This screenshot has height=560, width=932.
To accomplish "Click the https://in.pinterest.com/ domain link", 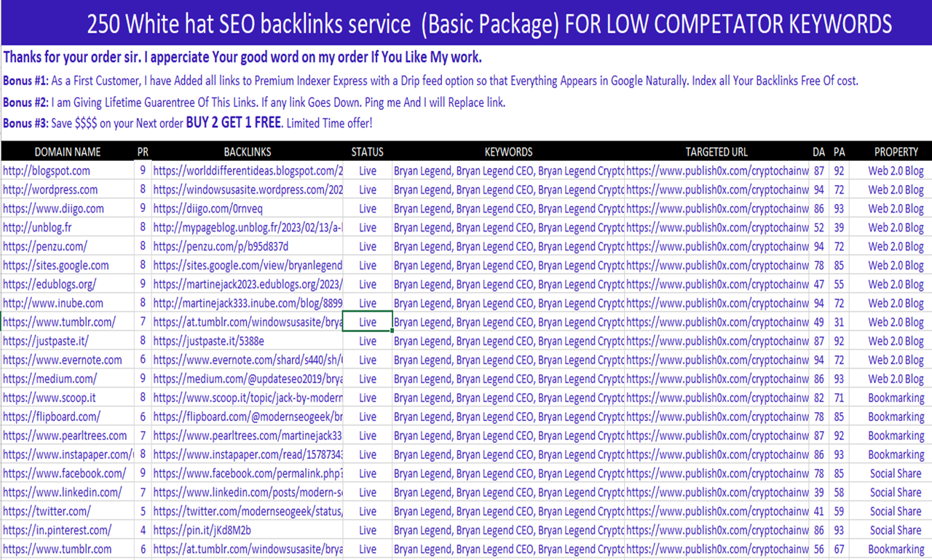I will (58, 530).
